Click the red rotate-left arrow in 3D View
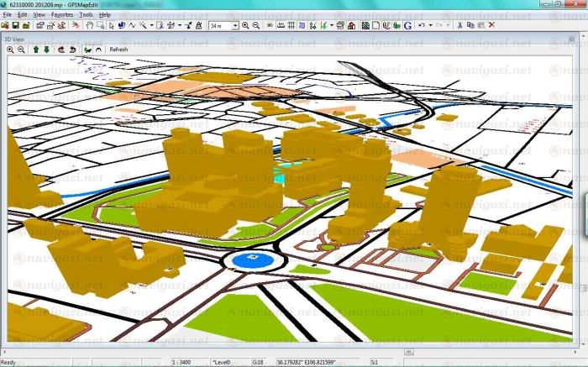The image size is (588, 367). (x=62, y=50)
